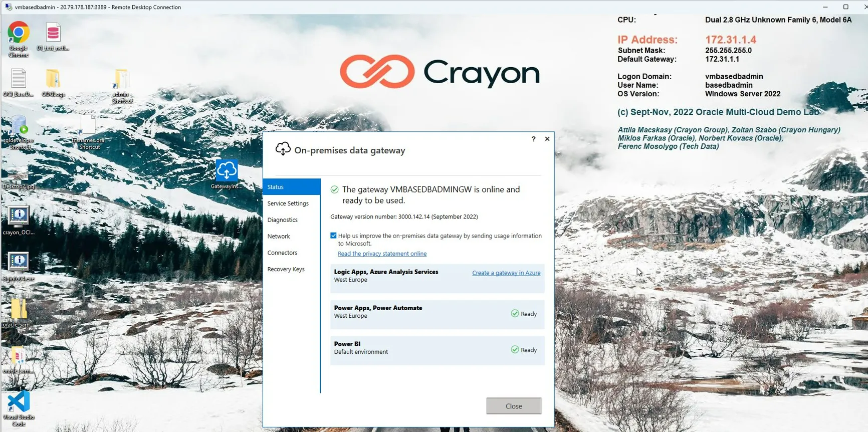Launch Bginfo64.exe from the desktop
Image resolution: width=868 pixels, height=432 pixels.
[x=19, y=267]
